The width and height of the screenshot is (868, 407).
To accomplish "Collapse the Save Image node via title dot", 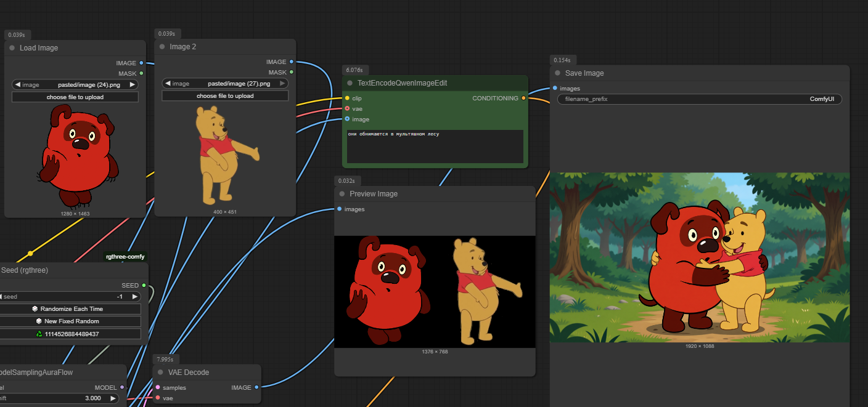I will point(557,73).
